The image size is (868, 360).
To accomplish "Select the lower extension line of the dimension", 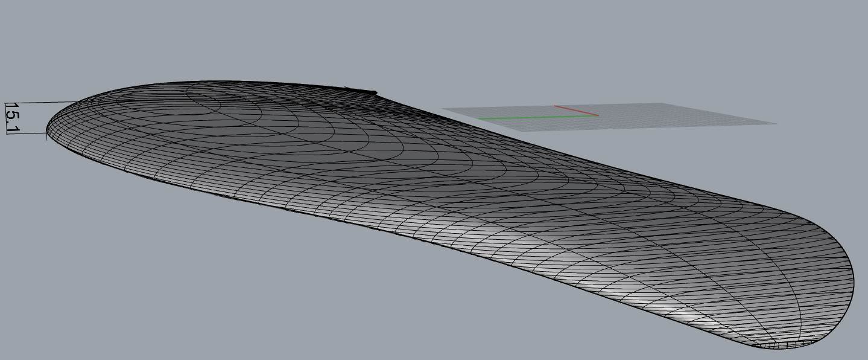I will (x=27, y=133).
